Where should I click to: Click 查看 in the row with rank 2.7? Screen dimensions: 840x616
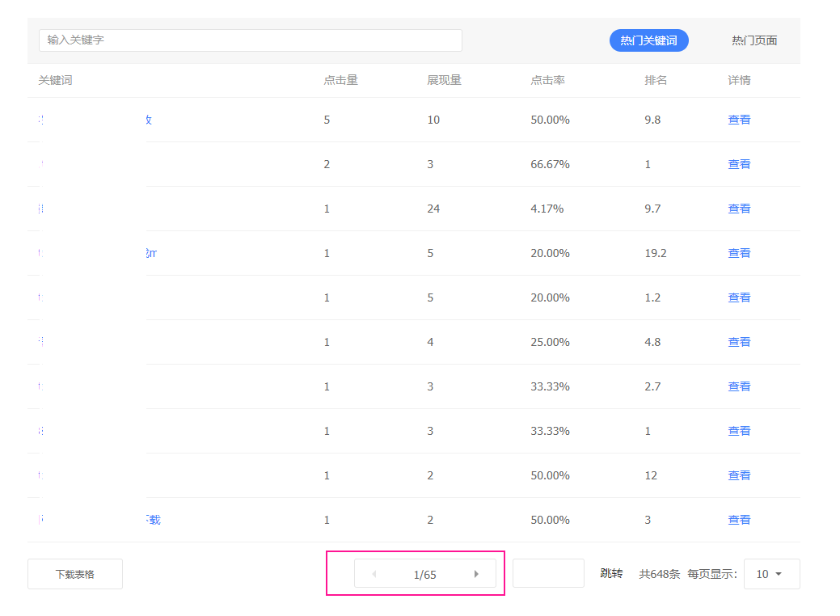pyautogui.click(x=739, y=386)
